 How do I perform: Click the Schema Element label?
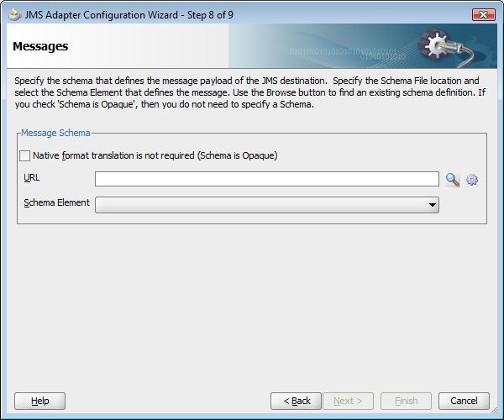point(56,202)
